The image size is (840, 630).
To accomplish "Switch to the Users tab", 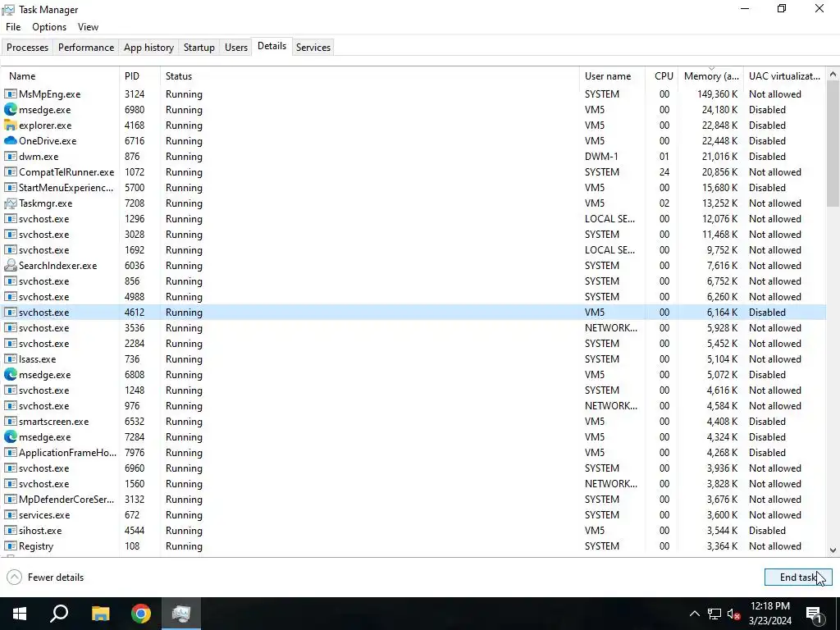I will tap(236, 47).
